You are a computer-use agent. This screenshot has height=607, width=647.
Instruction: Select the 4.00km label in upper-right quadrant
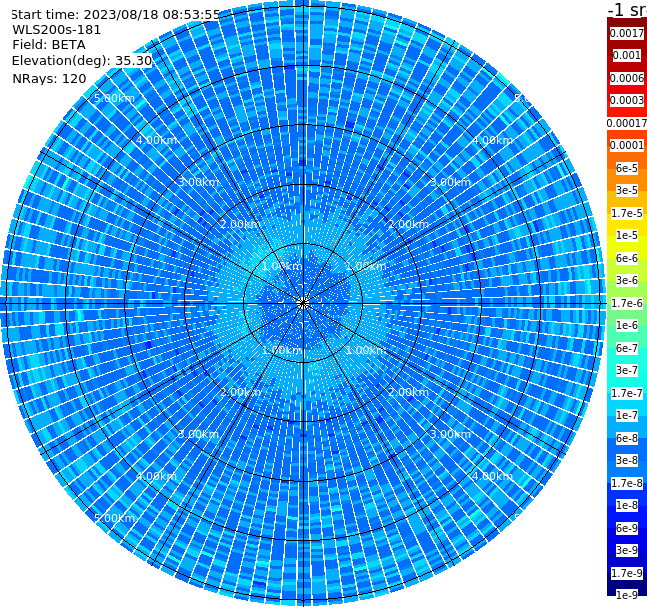pos(492,140)
